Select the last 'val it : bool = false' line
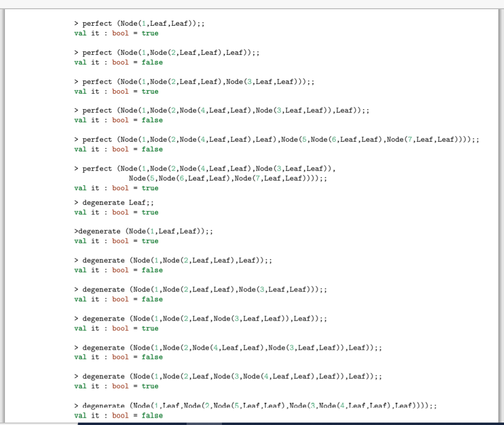The image size is (504, 425). click(x=119, y=415)
